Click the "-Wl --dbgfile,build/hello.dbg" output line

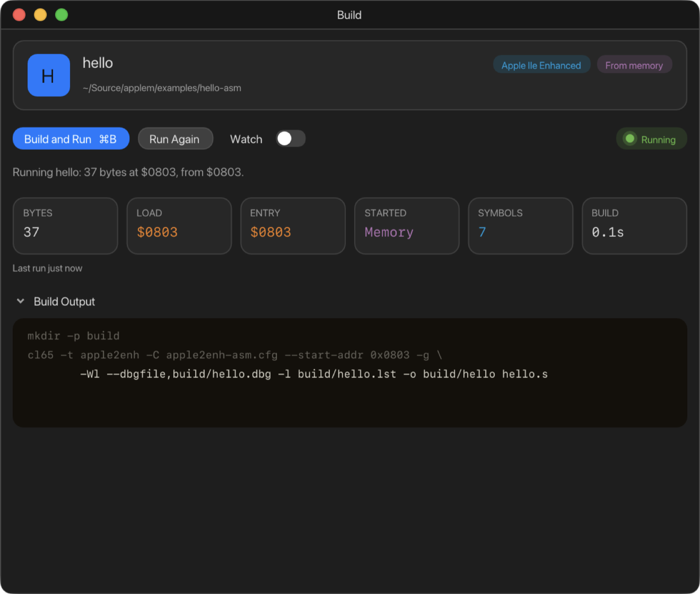pyautogui.click(x=314, y=374)
